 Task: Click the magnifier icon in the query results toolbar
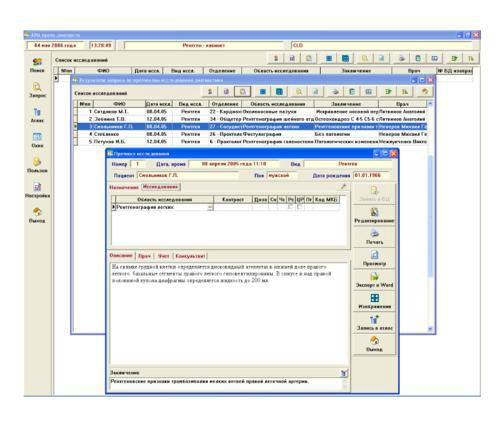[x=299, y=91]
